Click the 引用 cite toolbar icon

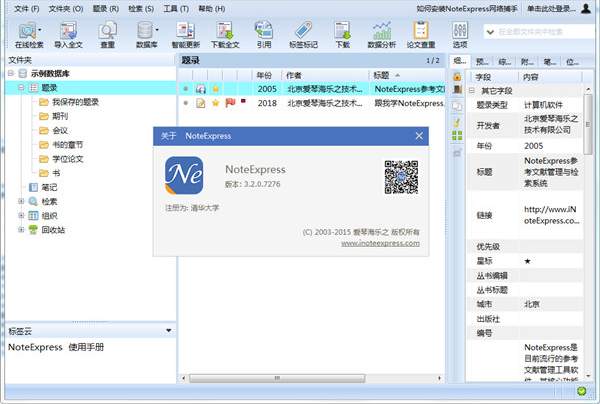[263, 30]
